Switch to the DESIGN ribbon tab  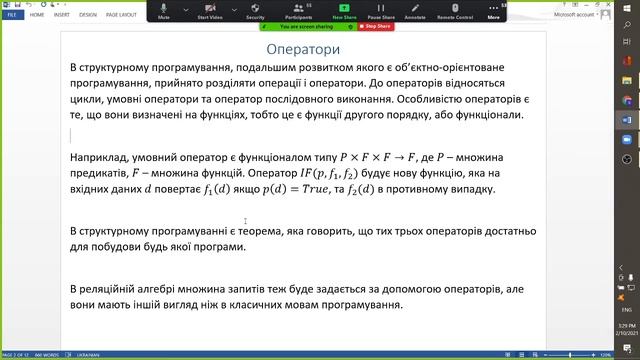click(x=88, y=15)
